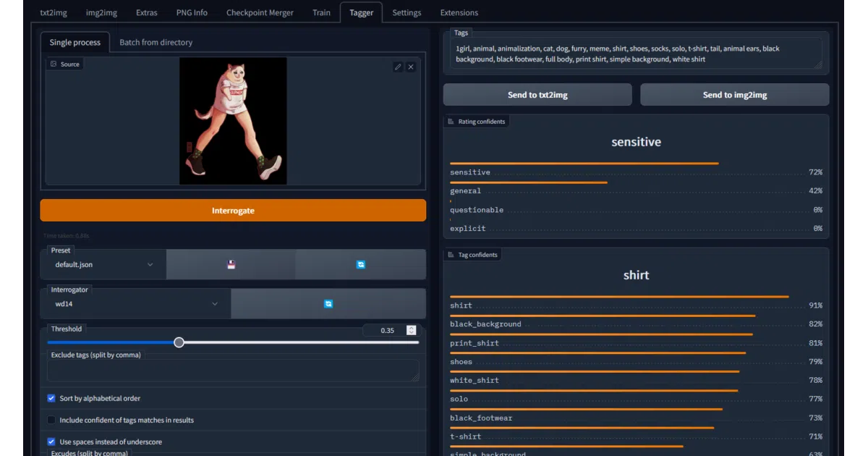
Task: Open the Checkpoint Merger tab
Action: (260, 12)
